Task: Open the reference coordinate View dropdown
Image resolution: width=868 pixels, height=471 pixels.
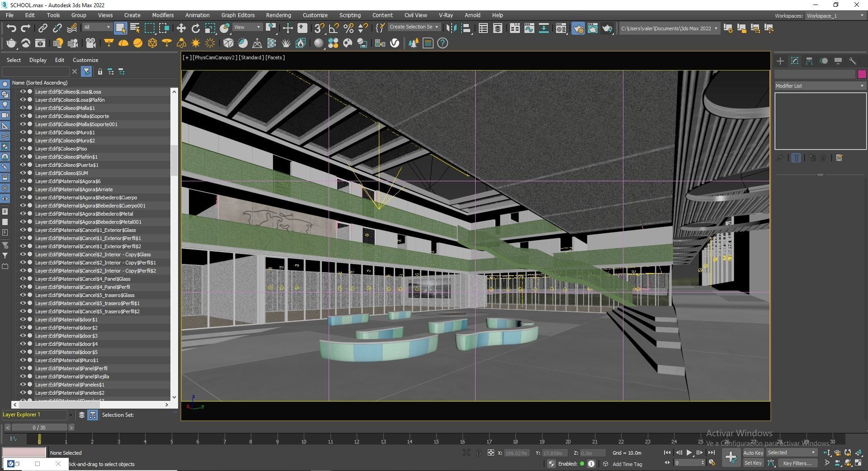Action: [247, 28]
